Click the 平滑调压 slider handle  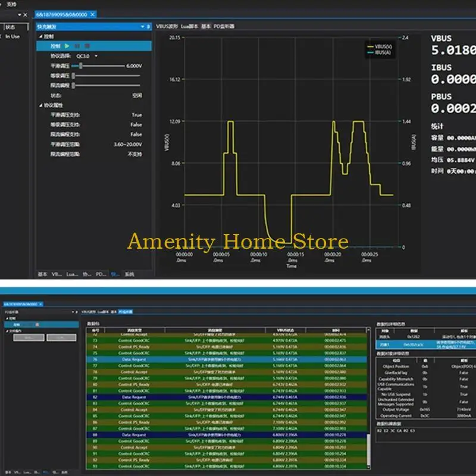click(x=80, y=65)
